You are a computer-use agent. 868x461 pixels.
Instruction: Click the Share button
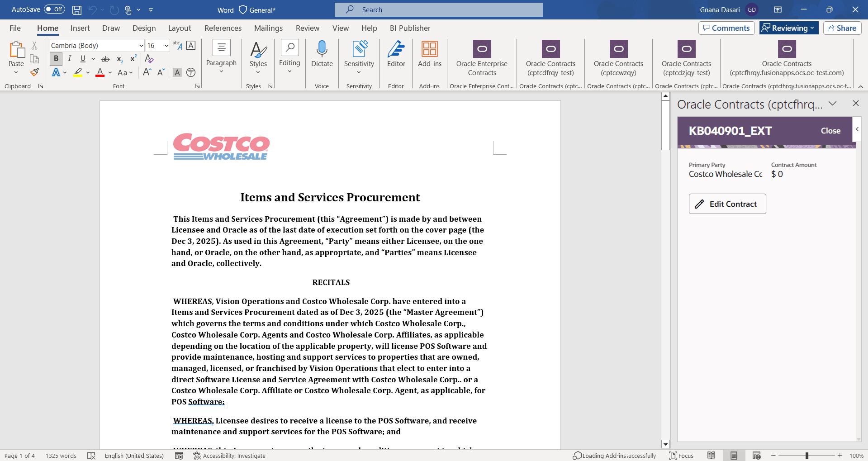pyautogui.click(x=842, y=28)
